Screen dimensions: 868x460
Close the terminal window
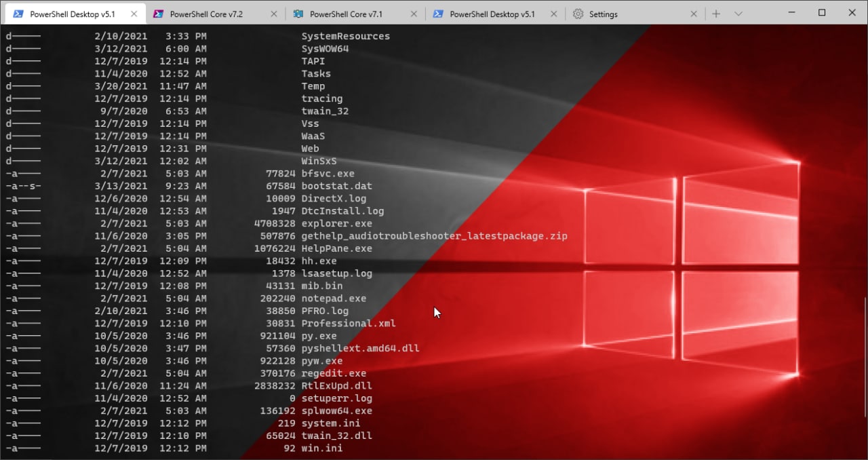coord(852,12)
